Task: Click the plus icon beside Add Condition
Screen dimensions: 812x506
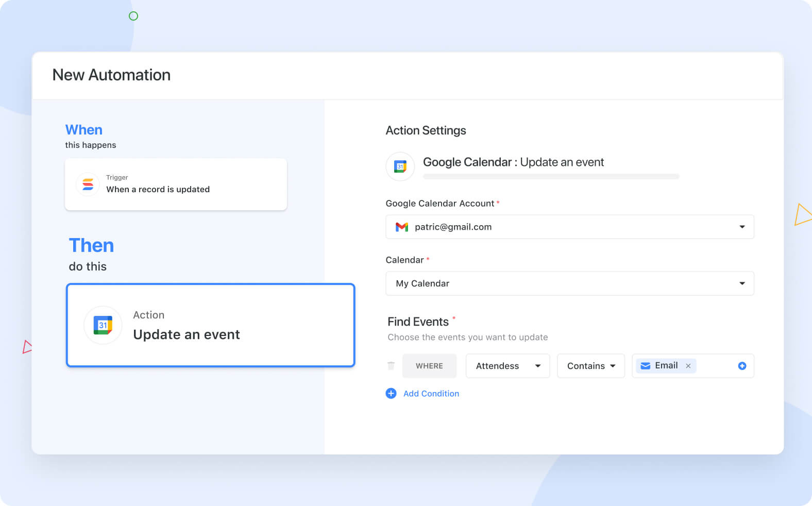Action: tap(391, 394)
